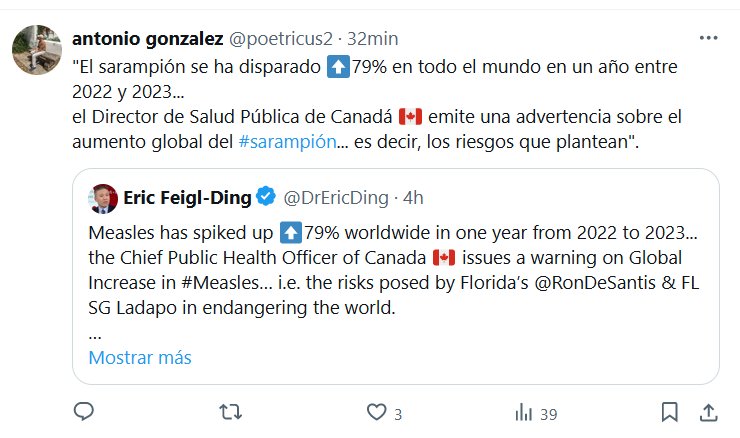Like the tweet using the heart icon

pos(377,412)
